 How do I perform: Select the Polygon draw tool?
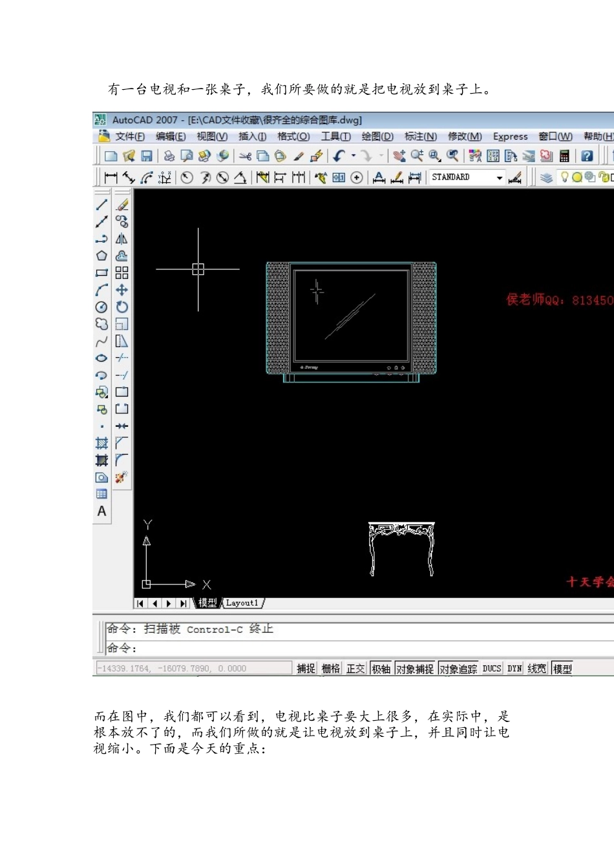[x=101, y=256]
